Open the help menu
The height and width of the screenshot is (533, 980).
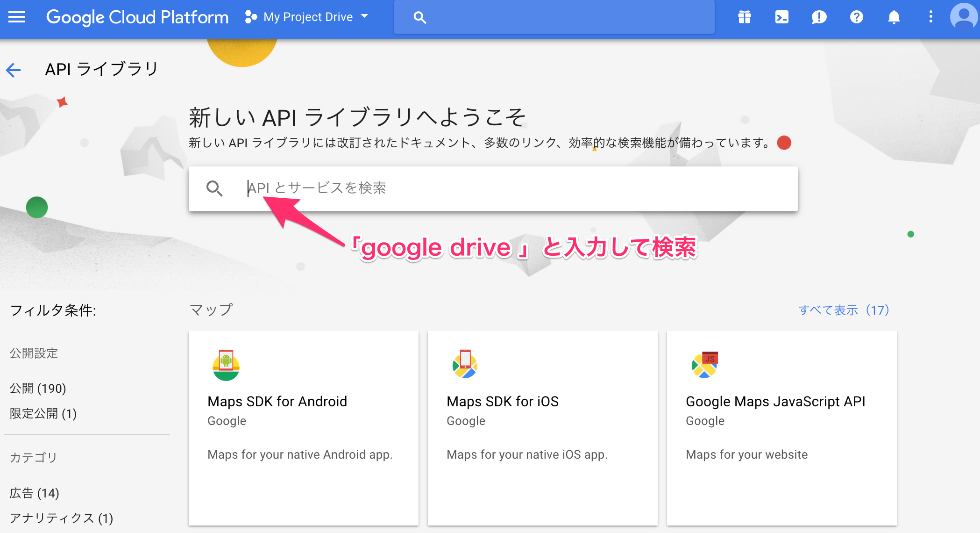tap(856, 17)
